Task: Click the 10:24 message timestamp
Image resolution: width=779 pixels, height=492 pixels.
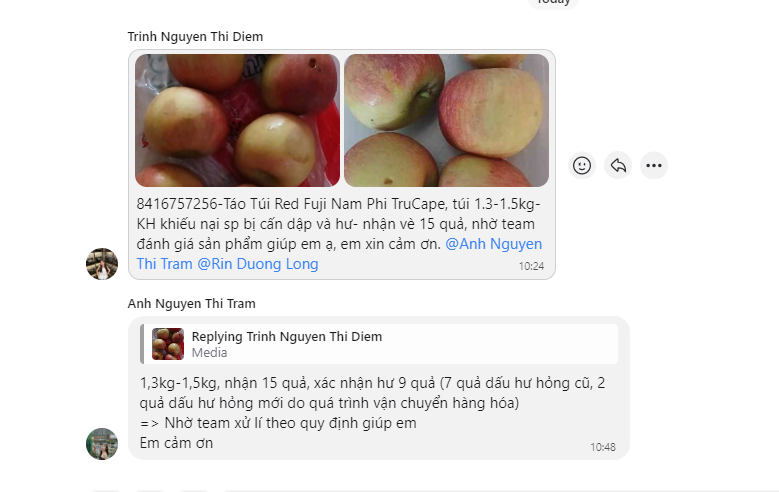Action: (531, 266)
